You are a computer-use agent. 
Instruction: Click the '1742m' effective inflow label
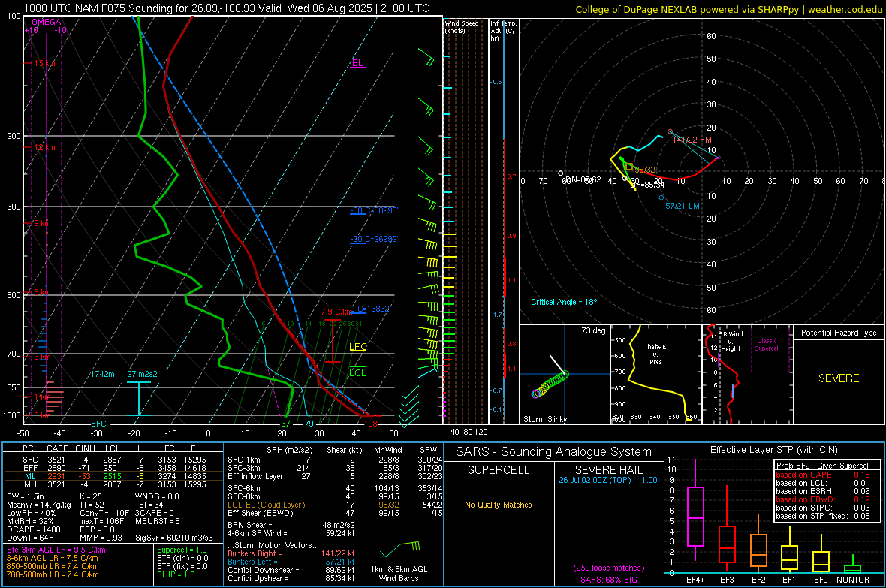click(x=102, y=374)
